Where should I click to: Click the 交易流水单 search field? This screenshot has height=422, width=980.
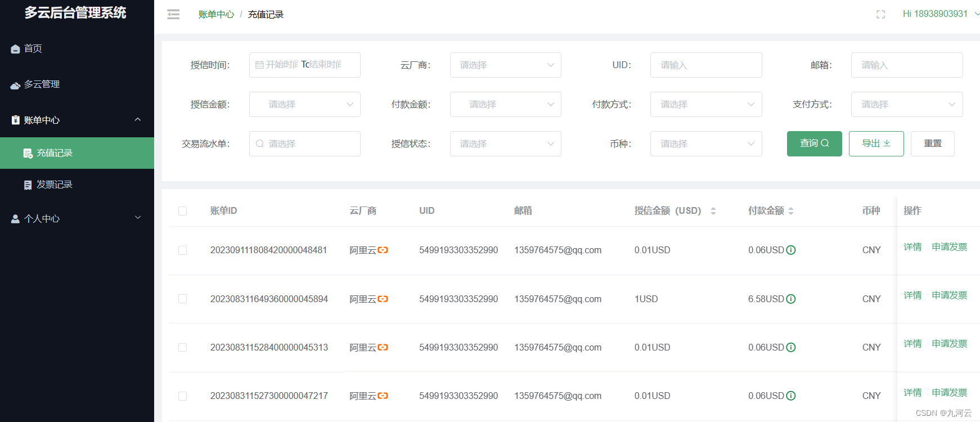(304, 143)
